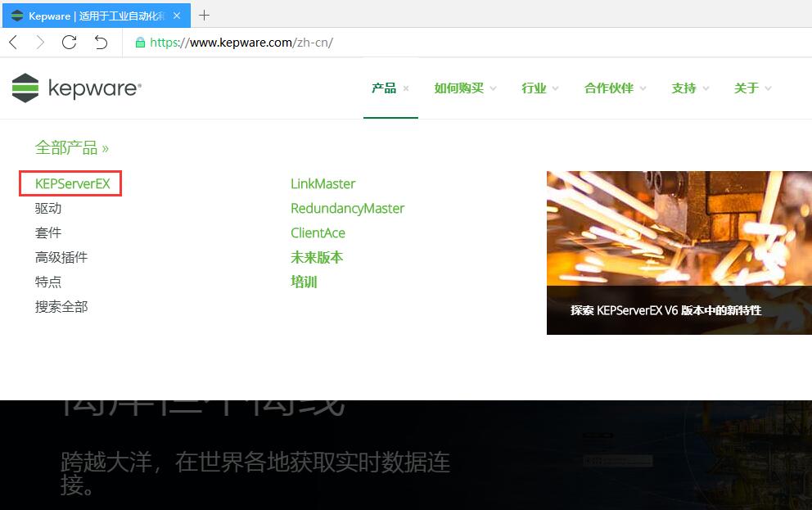This screenshot has width=812, height=510.
Task: Select the 产品 menu item
Action: [386, 88]
